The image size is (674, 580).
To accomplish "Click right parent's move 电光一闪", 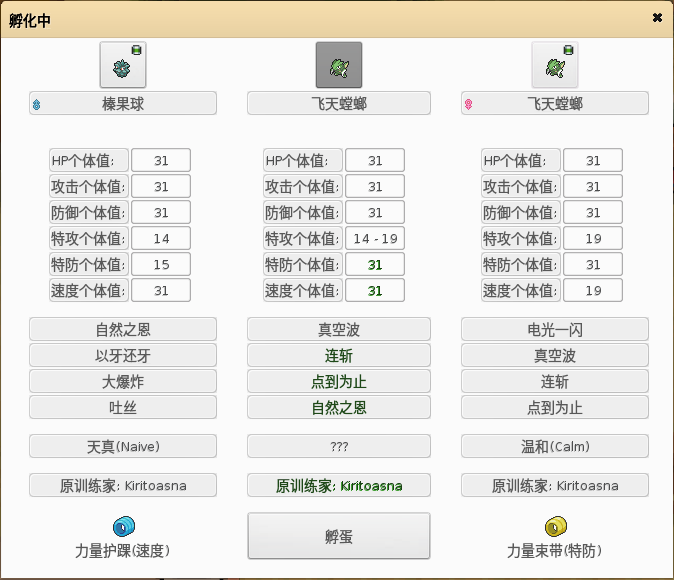I will [555, 329].
